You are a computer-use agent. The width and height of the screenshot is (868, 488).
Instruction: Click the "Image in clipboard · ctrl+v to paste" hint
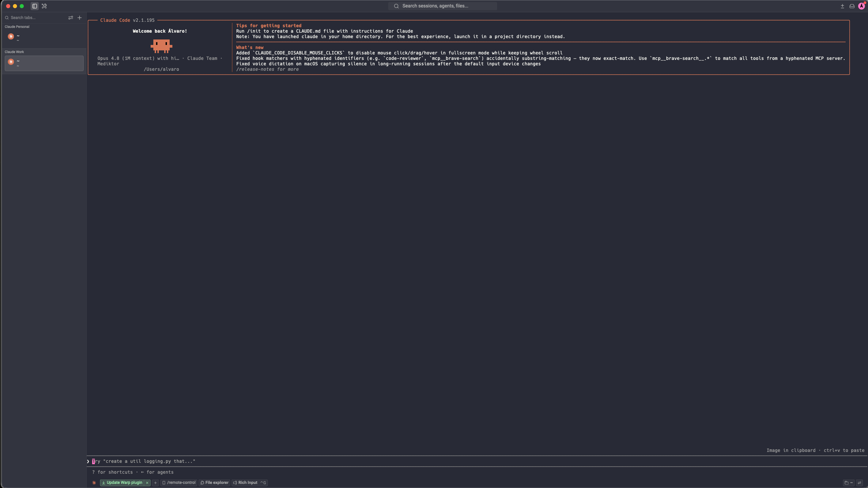[x=815, y=450]
